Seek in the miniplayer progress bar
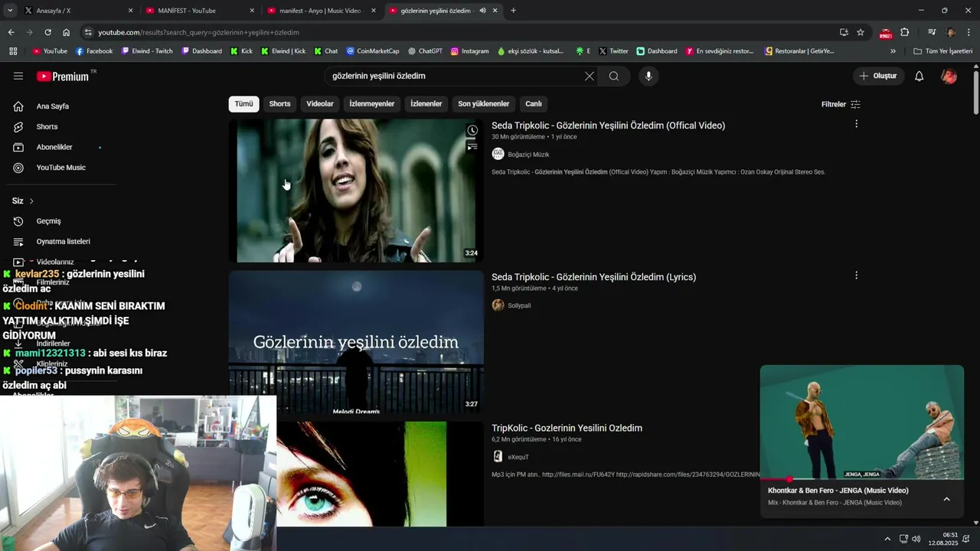 pos(862,479)
